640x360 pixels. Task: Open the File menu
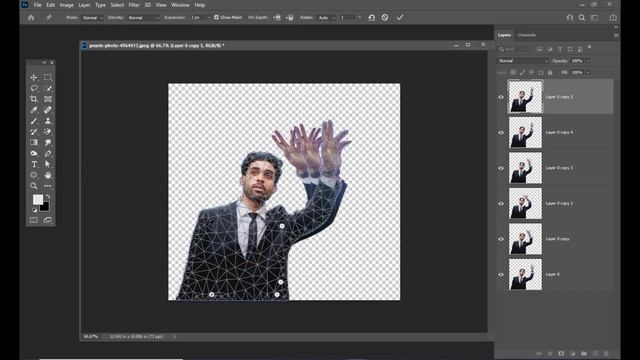coord(38,5)
